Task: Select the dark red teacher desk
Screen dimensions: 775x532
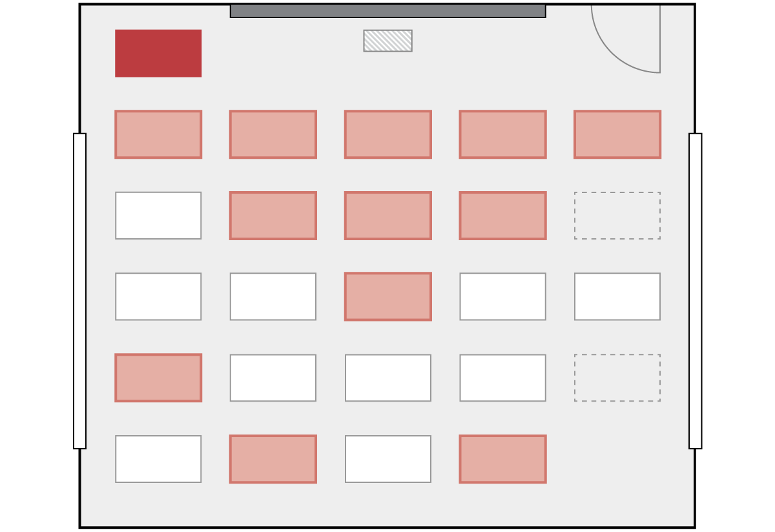Action: (158, 53)
